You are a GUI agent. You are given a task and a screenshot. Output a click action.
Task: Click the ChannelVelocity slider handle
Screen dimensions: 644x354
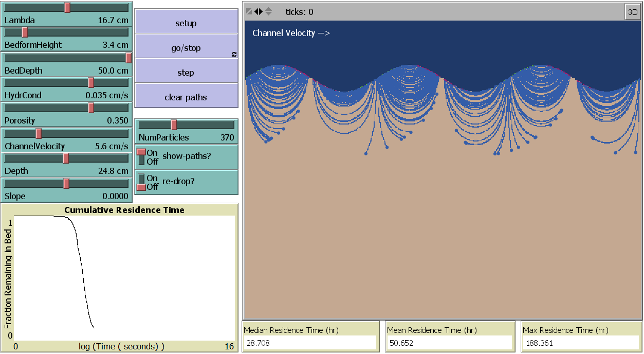tap(39, 133)
